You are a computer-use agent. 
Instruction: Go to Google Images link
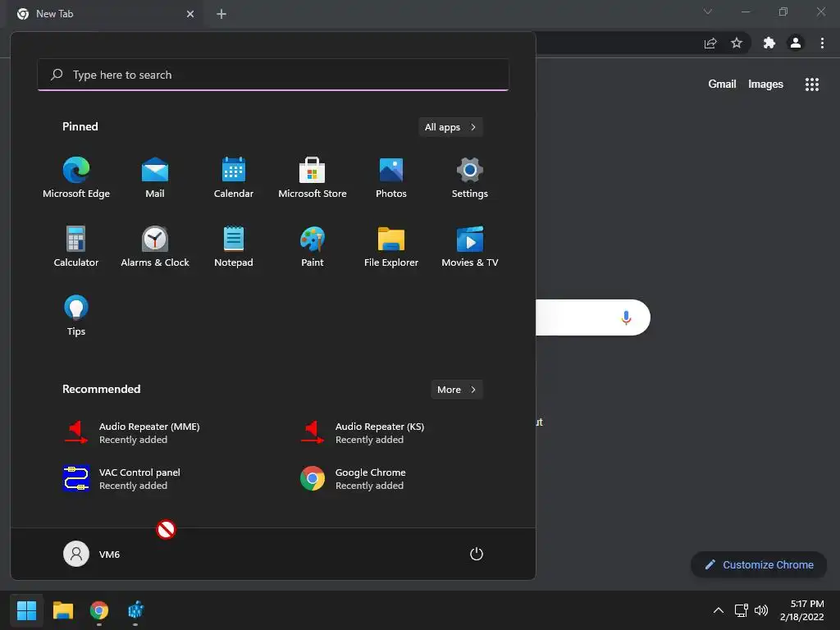click(x=765, y=84)
